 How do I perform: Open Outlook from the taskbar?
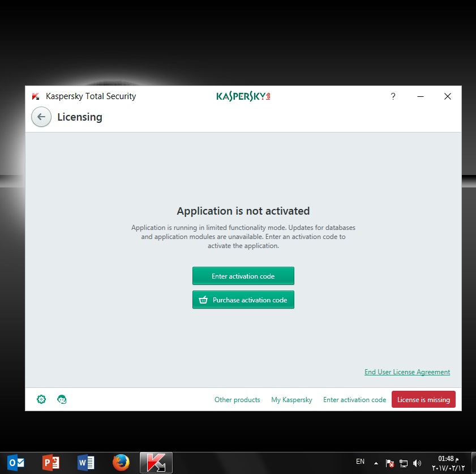(16, 463)
